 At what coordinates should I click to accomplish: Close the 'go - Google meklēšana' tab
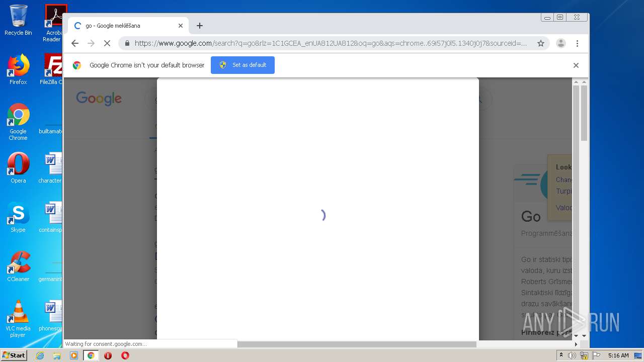click(x=181, y=26)
